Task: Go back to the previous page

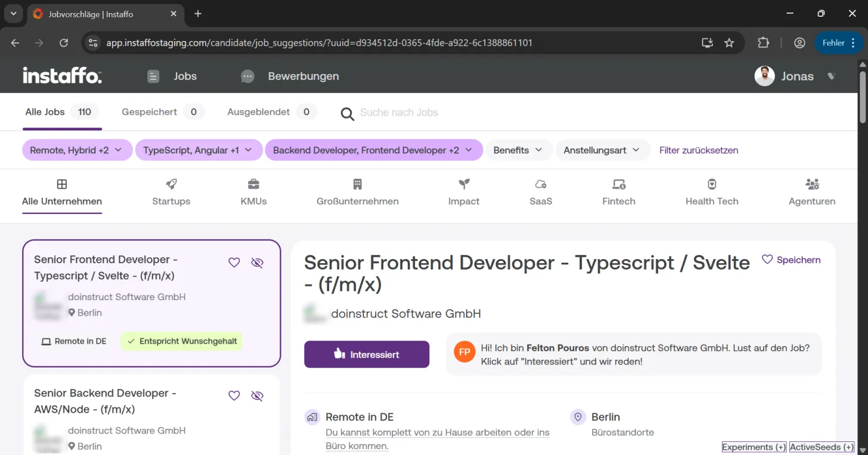Action: coord(15,43)
